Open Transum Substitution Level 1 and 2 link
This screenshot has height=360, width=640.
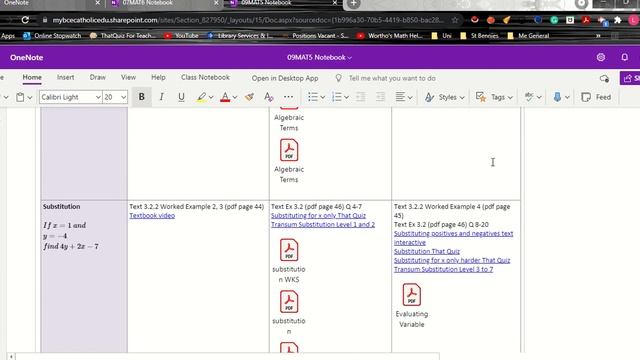tap(323, 224)
